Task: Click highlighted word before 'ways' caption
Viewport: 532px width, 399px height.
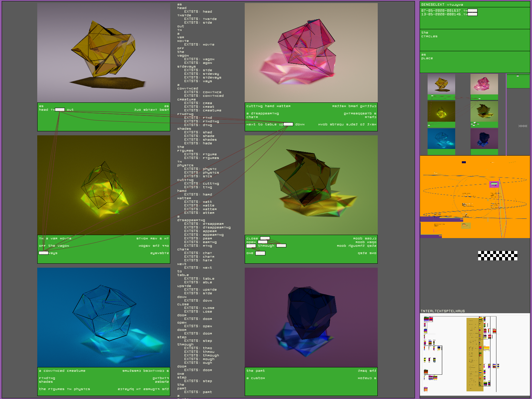Action: [x=43, y=253]
